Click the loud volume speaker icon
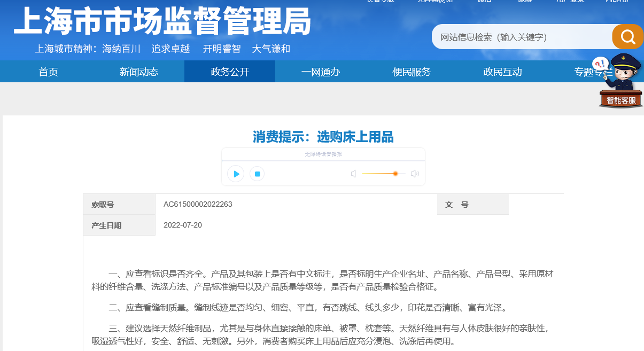Image resolution: width=644 pixels, height=351 pixels. pyautogui.click(x=415, y=174)
